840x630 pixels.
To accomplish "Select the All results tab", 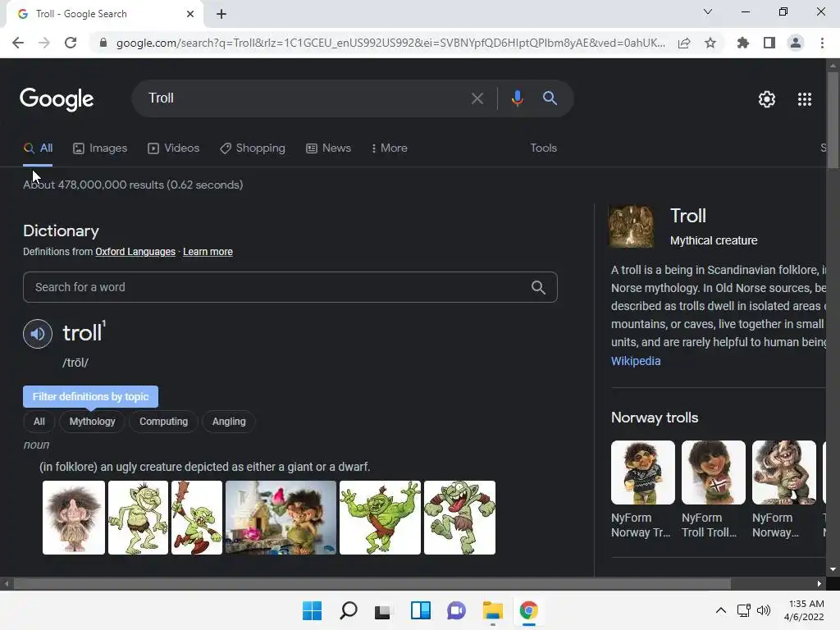I will tap(38, 148).
